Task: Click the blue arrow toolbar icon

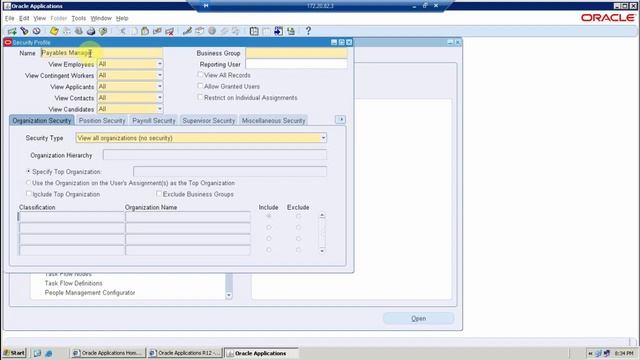Action: click(x=278, y=31)
